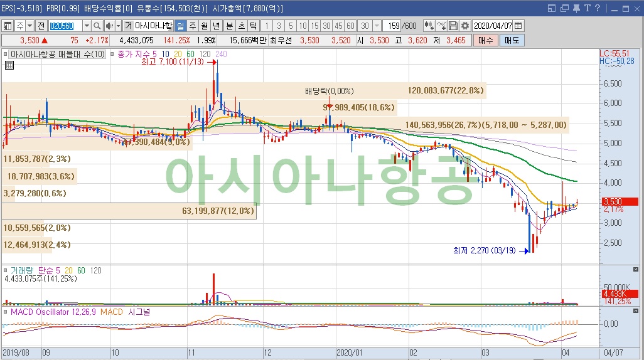Close the MACD panel with its X icon

pyautogui.click(x=636, y=311)
